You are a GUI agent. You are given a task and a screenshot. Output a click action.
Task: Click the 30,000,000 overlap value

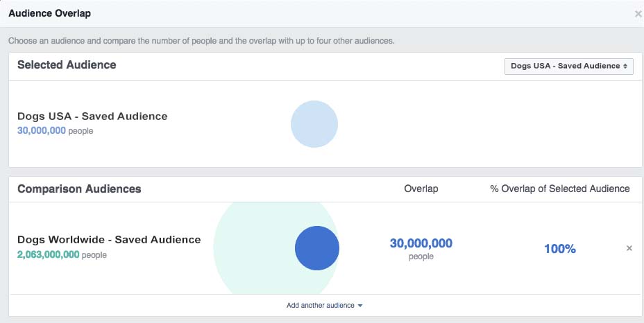421,243
